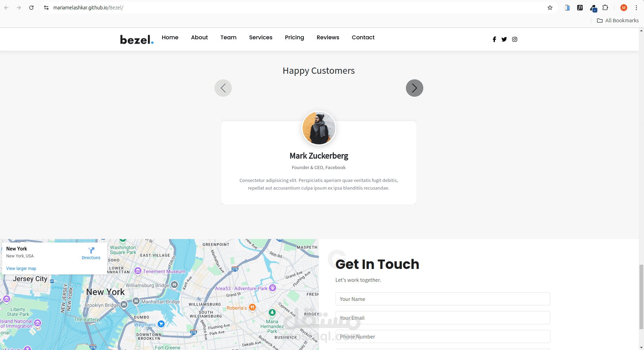Focus the Phone Number field
644x350 pixels.
pos(443,336)
